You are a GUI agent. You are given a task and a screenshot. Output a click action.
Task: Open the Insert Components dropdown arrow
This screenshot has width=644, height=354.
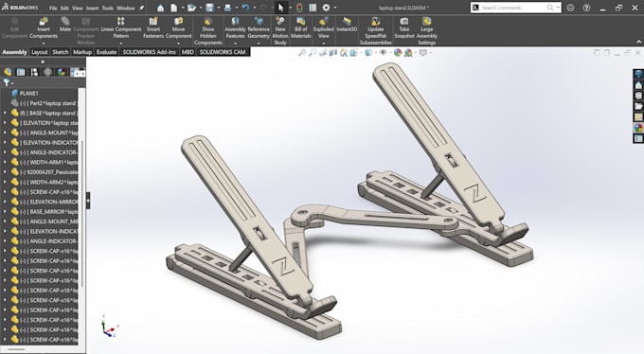(44, 44)
